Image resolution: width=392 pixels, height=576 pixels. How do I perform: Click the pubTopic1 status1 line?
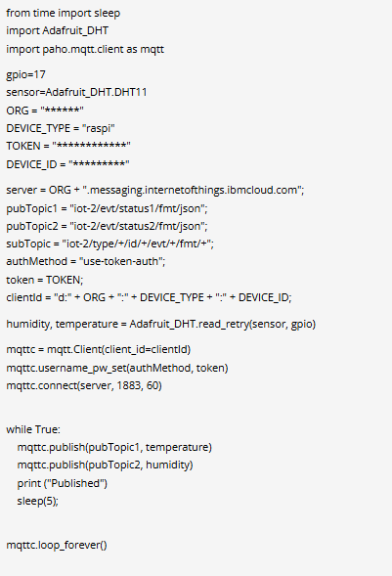click(x=107, y=208)
